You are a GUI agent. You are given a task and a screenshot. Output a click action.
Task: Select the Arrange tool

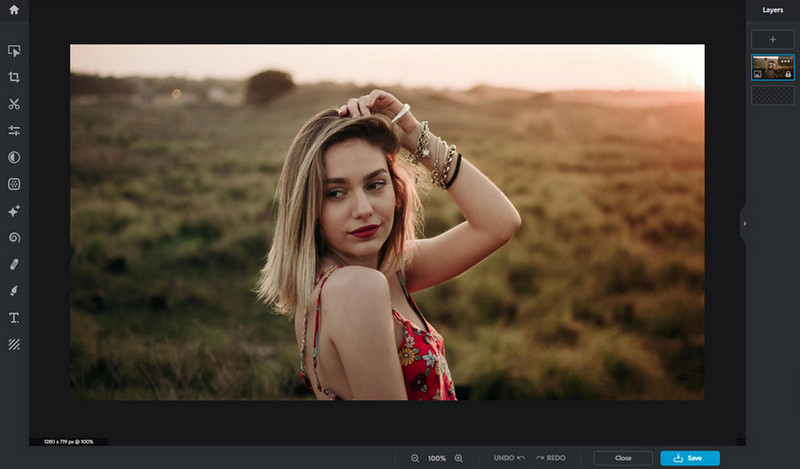(14, 51)
